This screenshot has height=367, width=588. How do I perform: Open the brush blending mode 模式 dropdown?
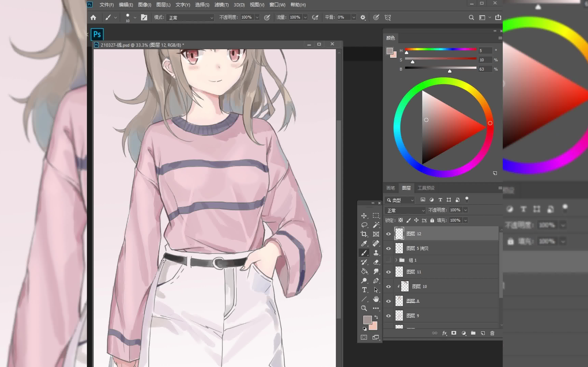[190, 18]
